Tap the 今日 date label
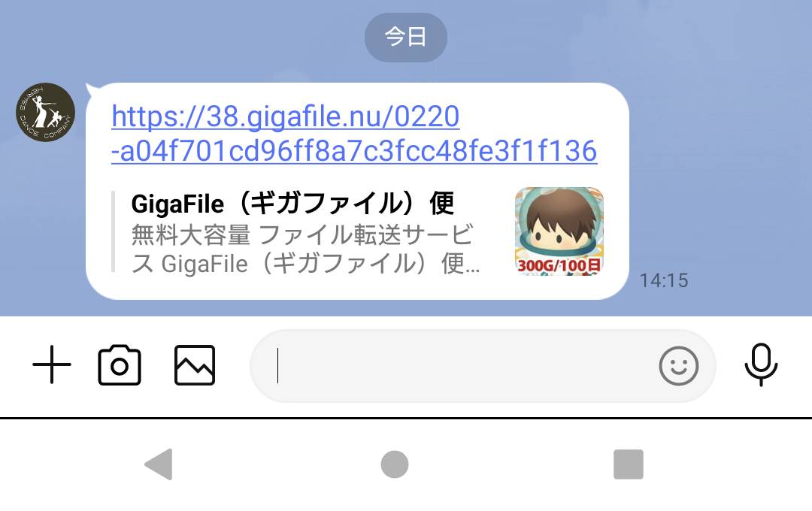Viewport: 812px width, 511px height. coord(405,38)
